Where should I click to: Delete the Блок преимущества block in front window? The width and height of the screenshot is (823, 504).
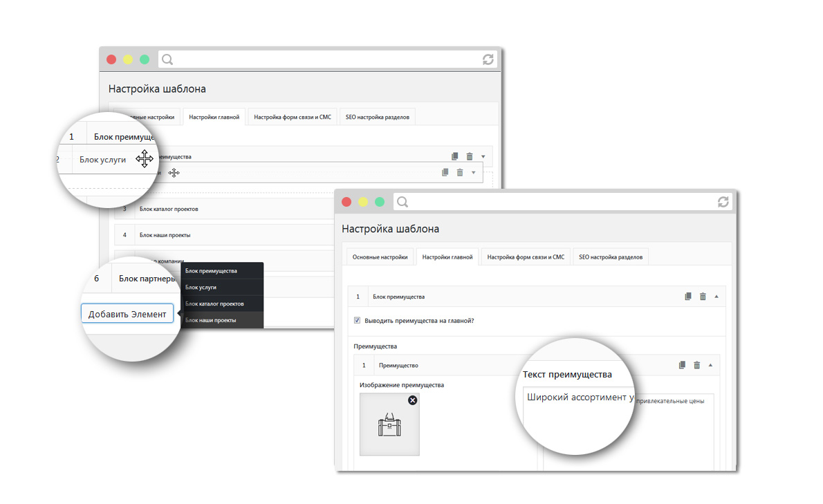(703, 297)
